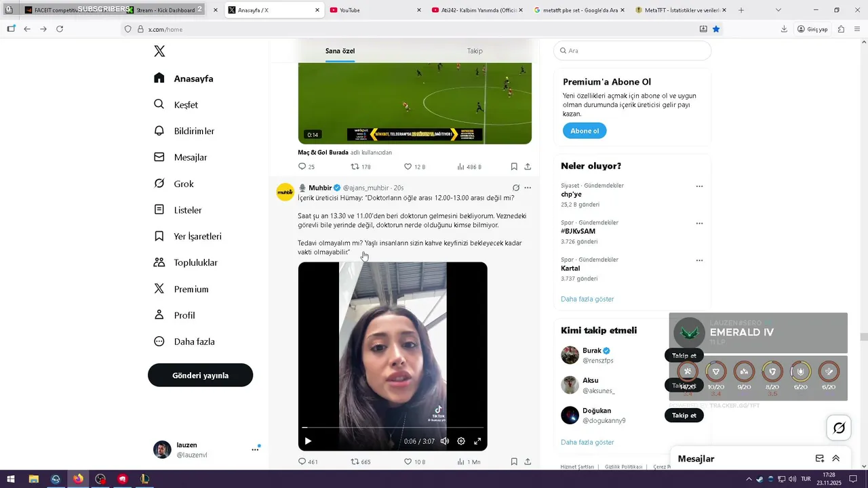The width and height of the screenshot is (868, 488).
Task: Switch to the YouTube browser tab
Action: tap(375, 10)
